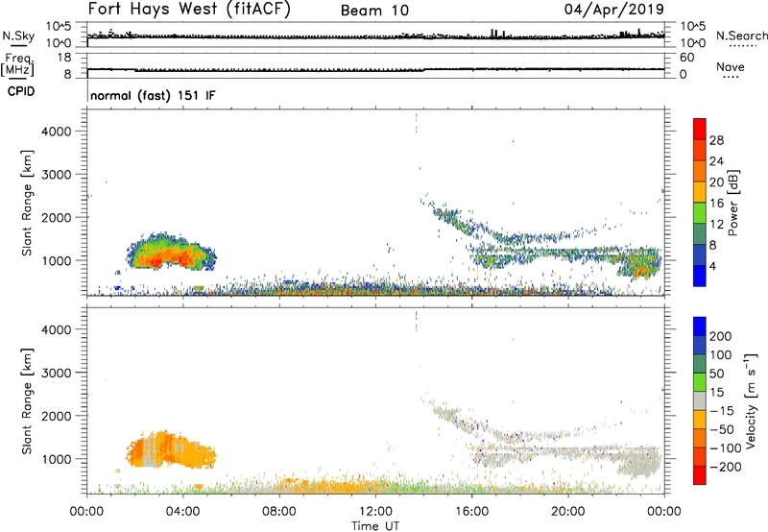This screenshot has width=768, height=532.
Task: Click the 'Beam 10' label
Action: point(374,11)
